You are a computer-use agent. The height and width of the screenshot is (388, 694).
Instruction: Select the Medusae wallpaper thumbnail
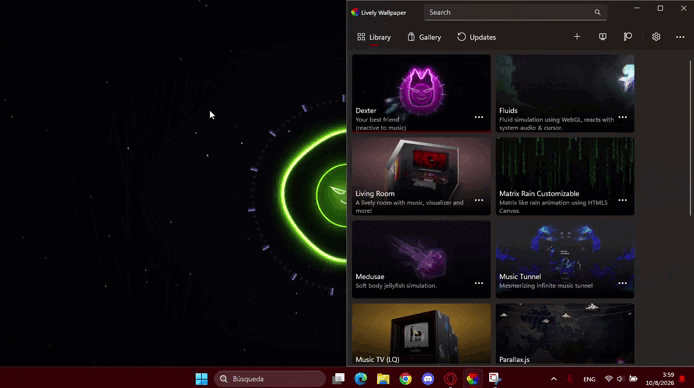421,259
